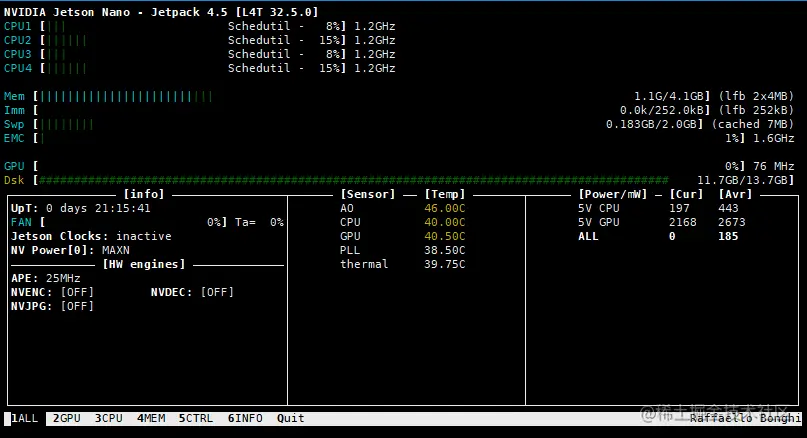Click the Swp label
The width and height of the screenshot is (807, 438).
14,124
